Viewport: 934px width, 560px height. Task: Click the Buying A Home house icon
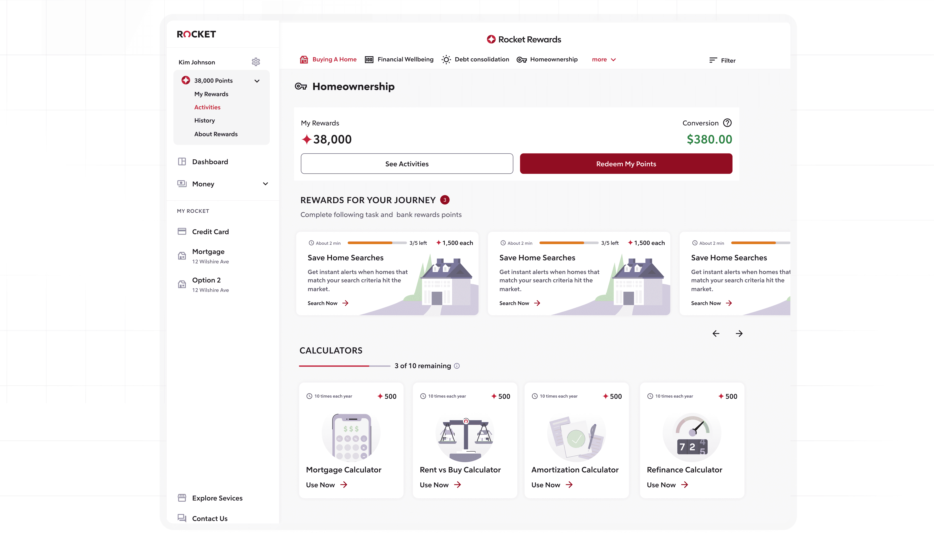(304, 60)
